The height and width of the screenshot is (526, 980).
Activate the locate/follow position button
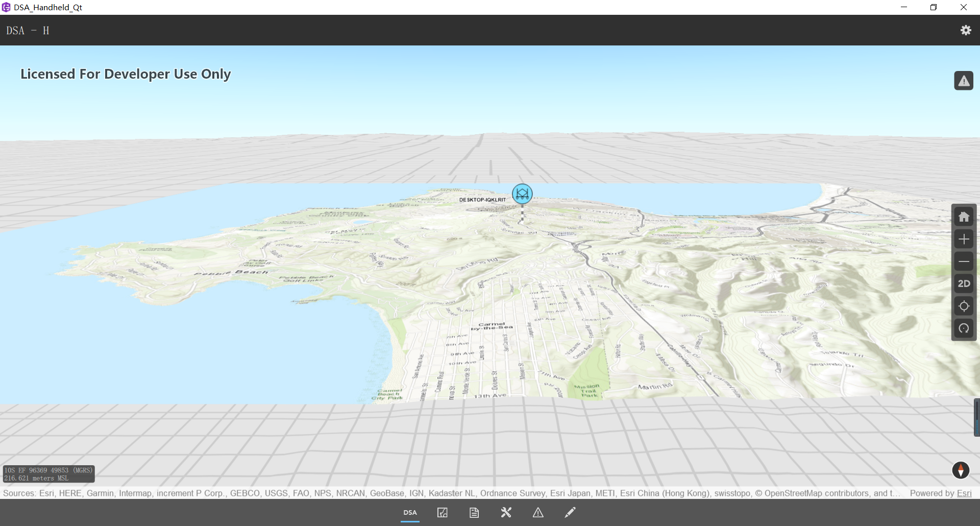pos(964,306)
